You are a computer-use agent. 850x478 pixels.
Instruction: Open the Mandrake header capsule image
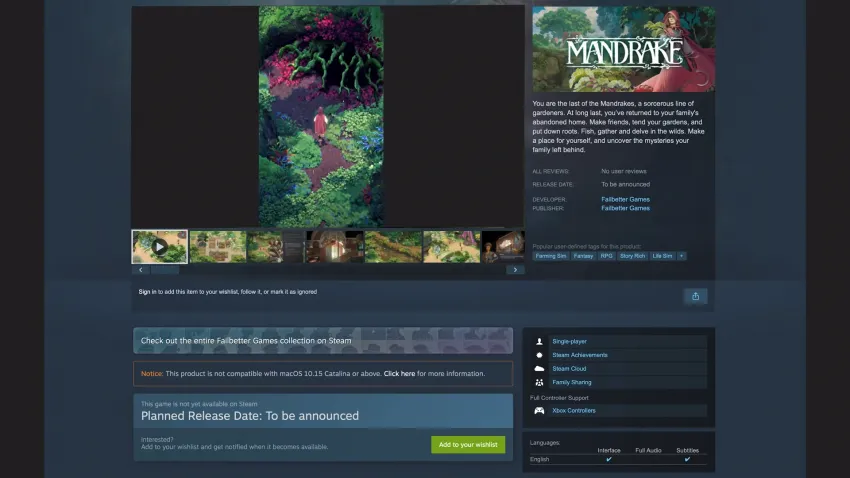pos(623,49)
